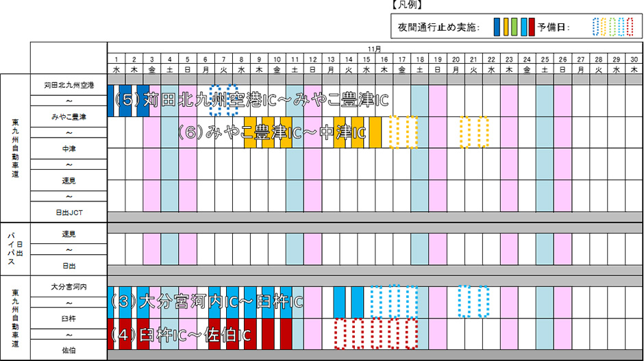Viewport: 644px width, 361px height.
Task: Click weekday 水 under date 1
Action: point(116,70)
